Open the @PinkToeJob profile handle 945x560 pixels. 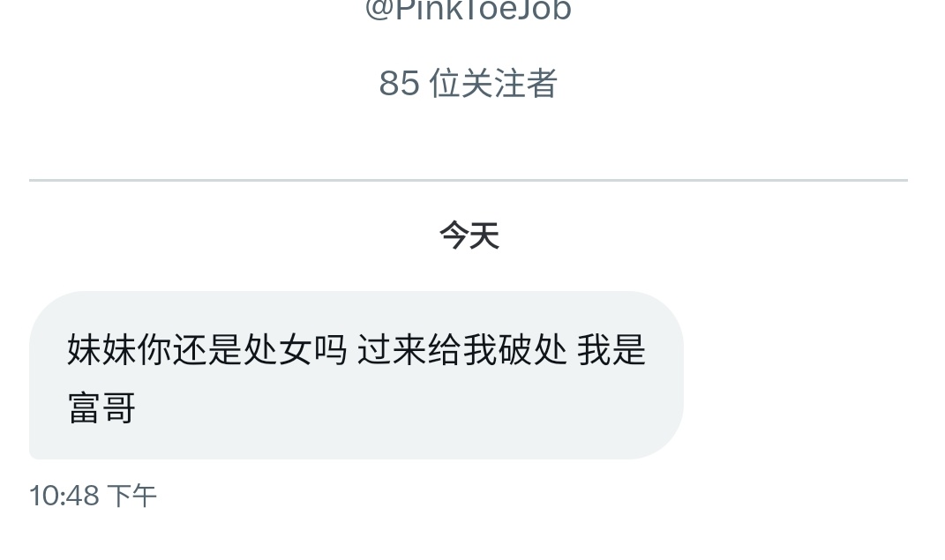[x=469, y=10]
